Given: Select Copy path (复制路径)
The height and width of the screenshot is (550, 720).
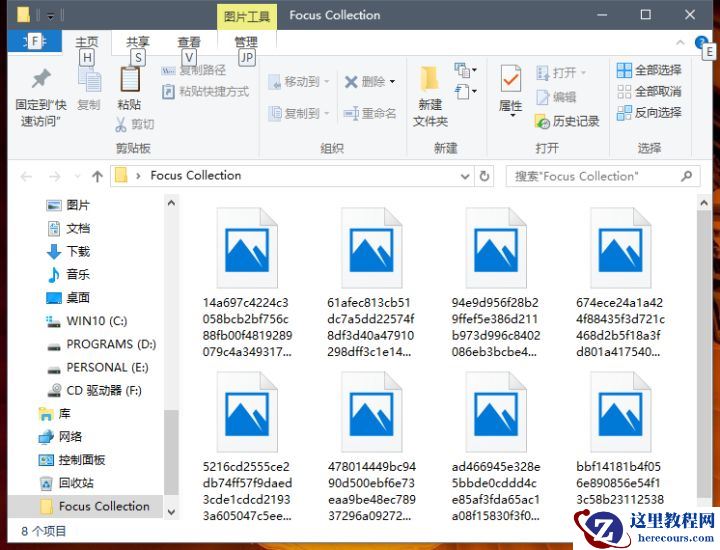Looking at the screenshot, I should click(x=193, y=70).
